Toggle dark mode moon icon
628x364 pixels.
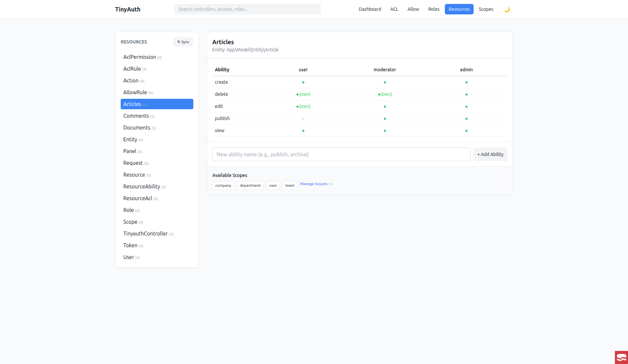(x=507, y=9)
